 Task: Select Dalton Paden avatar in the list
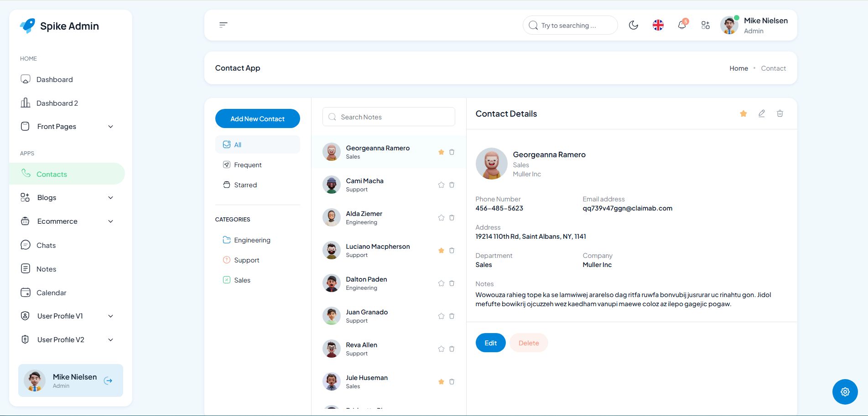point(332,283)
